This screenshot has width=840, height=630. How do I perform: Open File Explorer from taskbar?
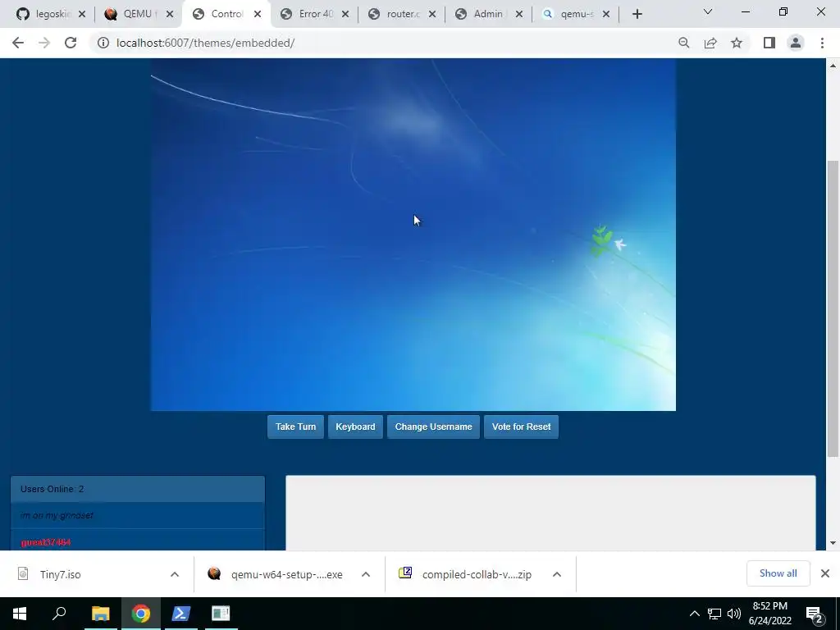100,614
